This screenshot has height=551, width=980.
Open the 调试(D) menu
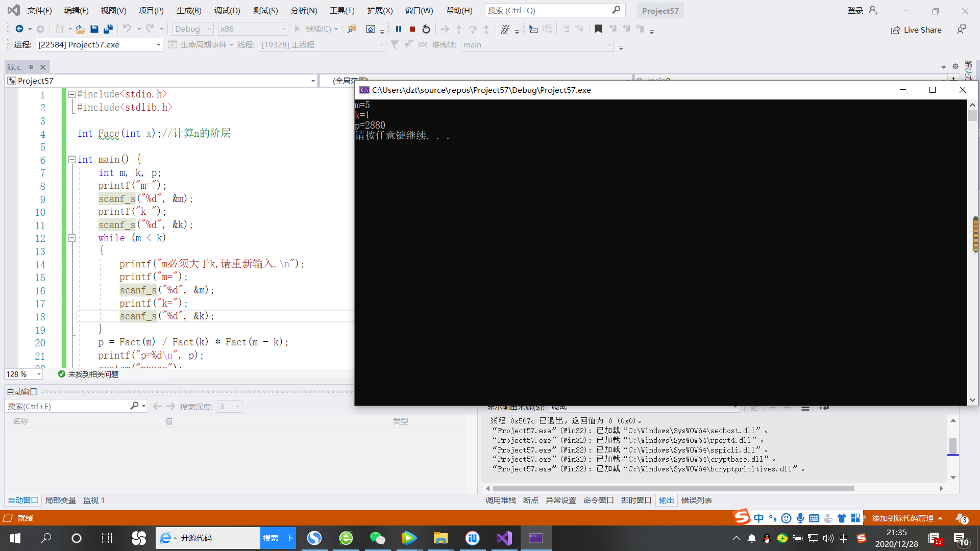tap(227, 10)
